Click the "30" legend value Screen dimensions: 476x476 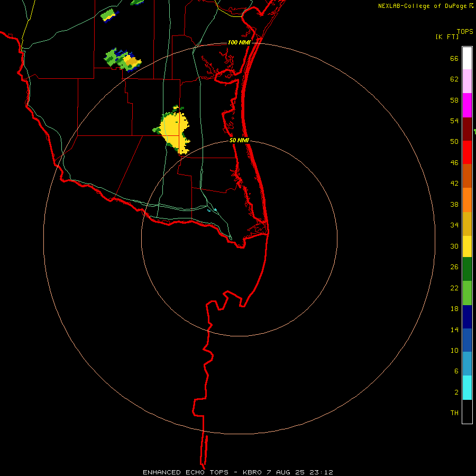[454, 246]
